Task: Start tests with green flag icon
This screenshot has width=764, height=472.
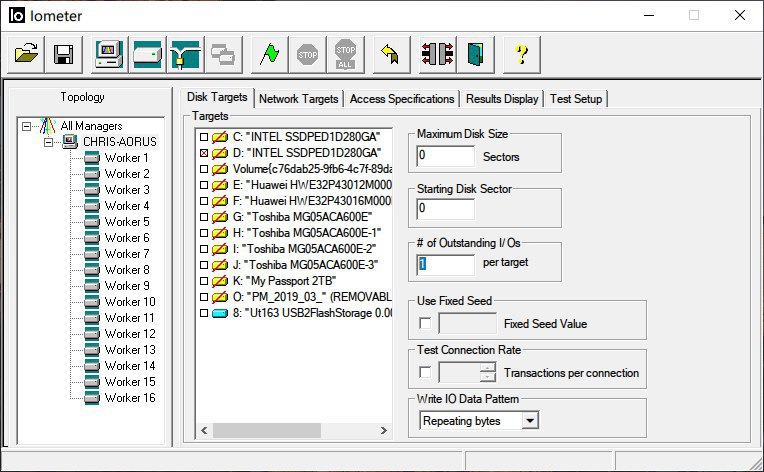Action: click(x=269, y=54)
